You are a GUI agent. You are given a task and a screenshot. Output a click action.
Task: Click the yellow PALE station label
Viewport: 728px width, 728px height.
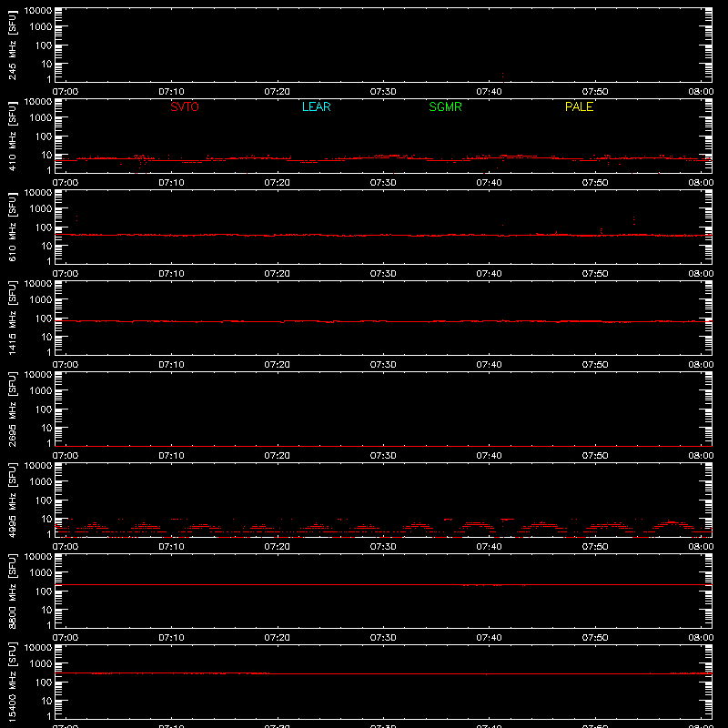(x=579, y=106)
